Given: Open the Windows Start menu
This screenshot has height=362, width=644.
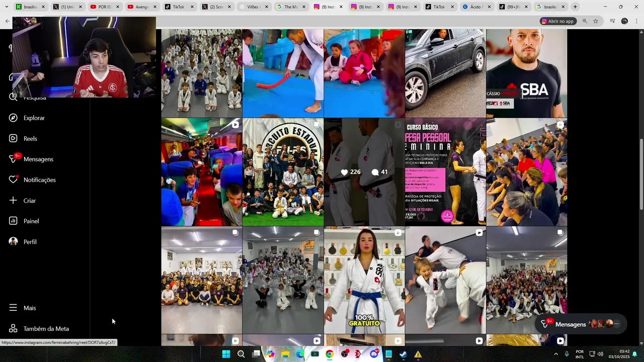Looking at the screenshot, I should point(226,354).
